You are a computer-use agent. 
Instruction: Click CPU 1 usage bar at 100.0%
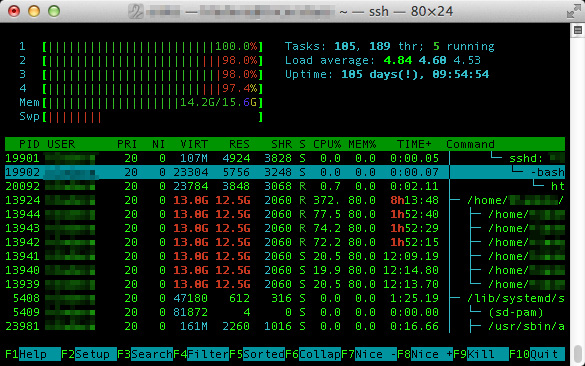pos(153,46)
